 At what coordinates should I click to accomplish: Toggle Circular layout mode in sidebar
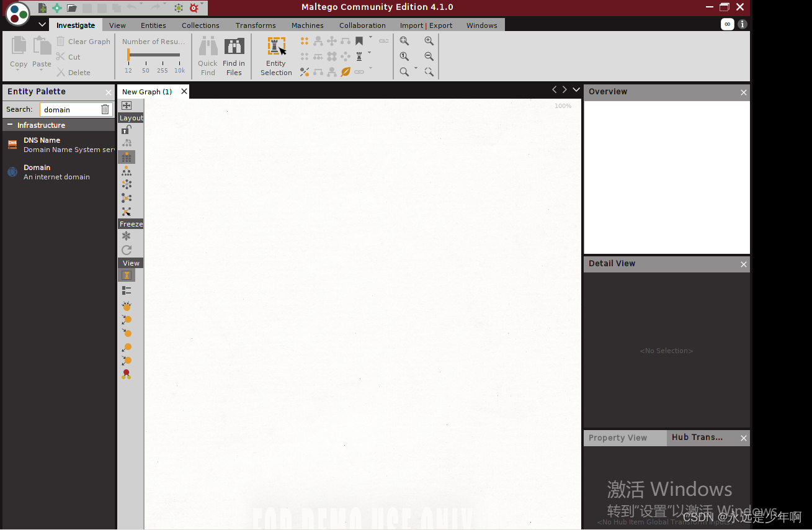tap(127, 184)
